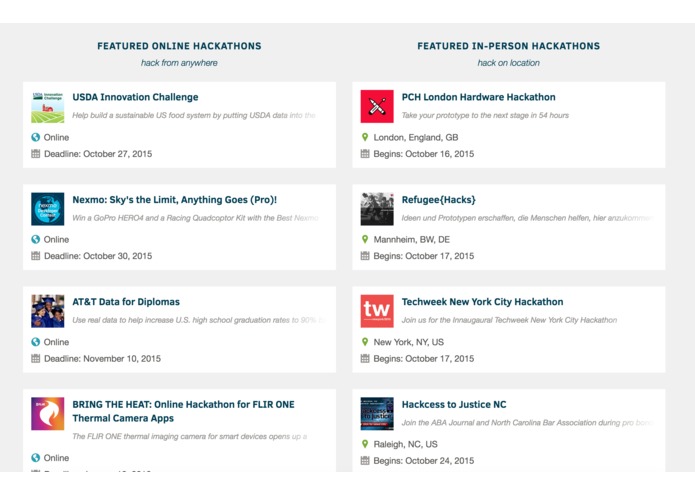Image resolution: width=695 pixels, height=494 pixels.
Task: Click the Techweek red tw logo
Action: pyautogui.click(x=377, y=311)
